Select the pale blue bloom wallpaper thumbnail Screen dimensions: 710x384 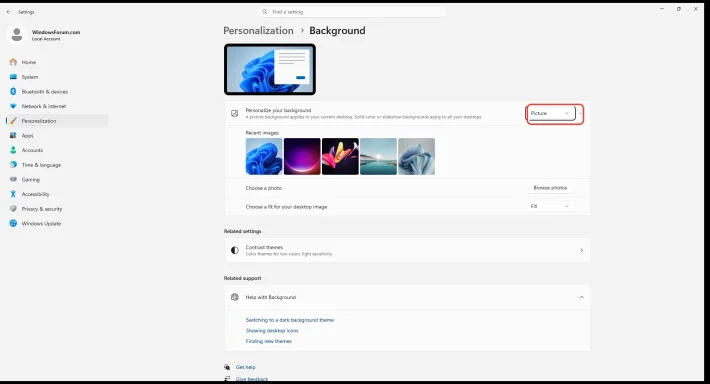pyautogui.click(x=417, y=156)
